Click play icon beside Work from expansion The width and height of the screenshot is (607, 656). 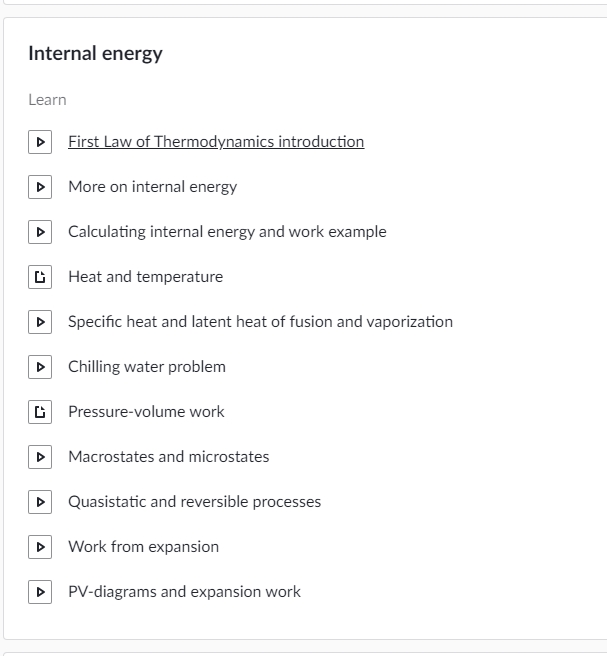pyautogui.click(x=40, y=547)
